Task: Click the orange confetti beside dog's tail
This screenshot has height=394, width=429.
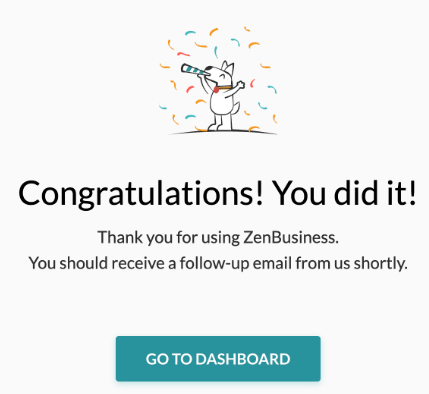Action: [x=247, y=113]
